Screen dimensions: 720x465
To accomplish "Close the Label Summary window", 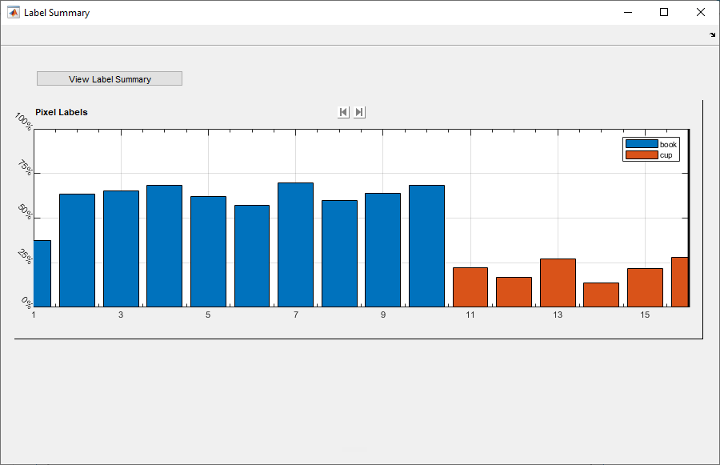I will pyautogui.click(x=701, y=12).
